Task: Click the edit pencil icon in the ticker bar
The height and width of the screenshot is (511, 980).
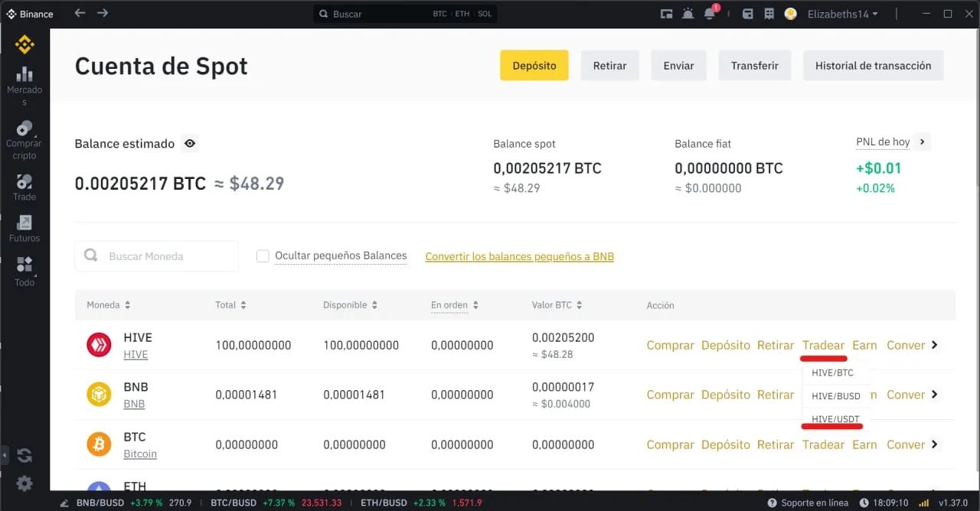Action: tap(64, 503)
